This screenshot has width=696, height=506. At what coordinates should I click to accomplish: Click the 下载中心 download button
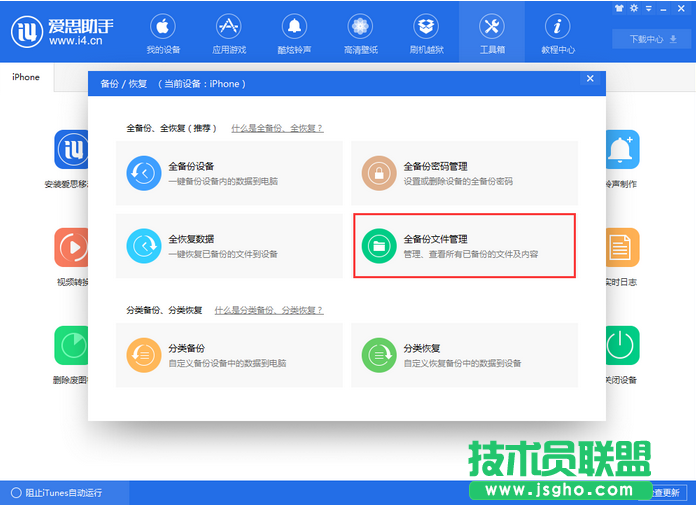[652, 39]
